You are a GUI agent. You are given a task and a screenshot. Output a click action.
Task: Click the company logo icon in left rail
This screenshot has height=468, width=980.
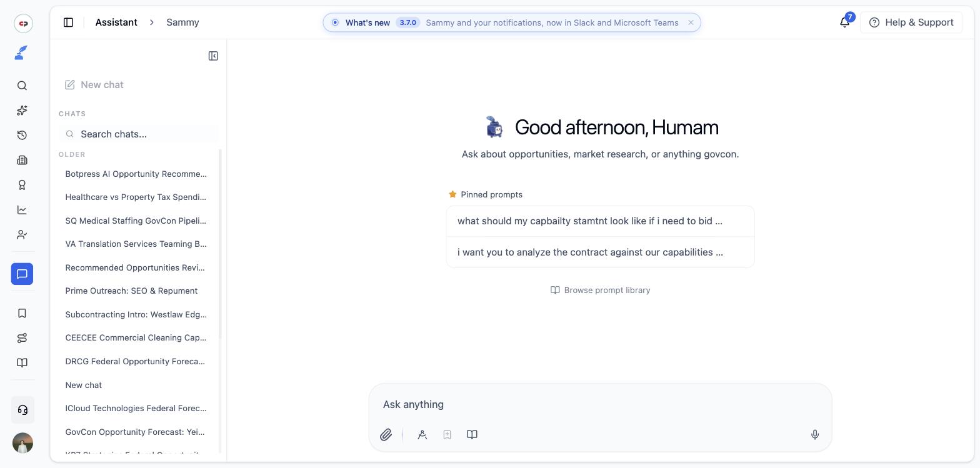click(23, 24)
